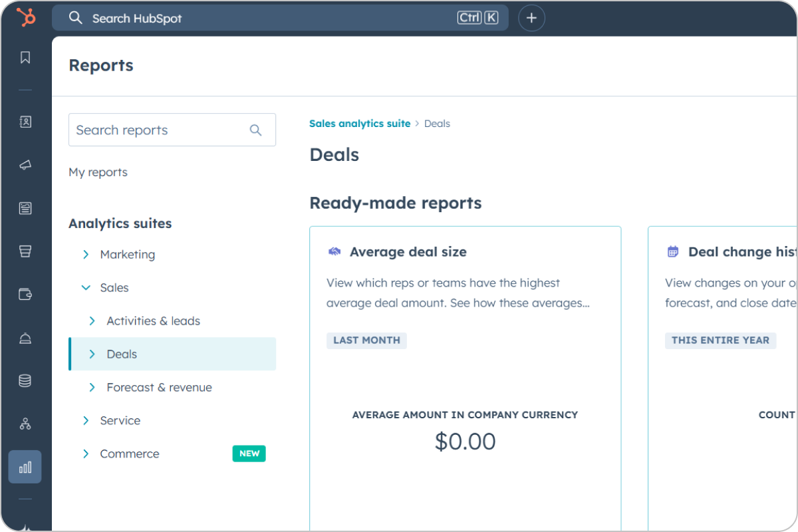Open Bookmarks from the sidebar
The height and width of the screenshot is (532, 798).
tap(25, 58)
